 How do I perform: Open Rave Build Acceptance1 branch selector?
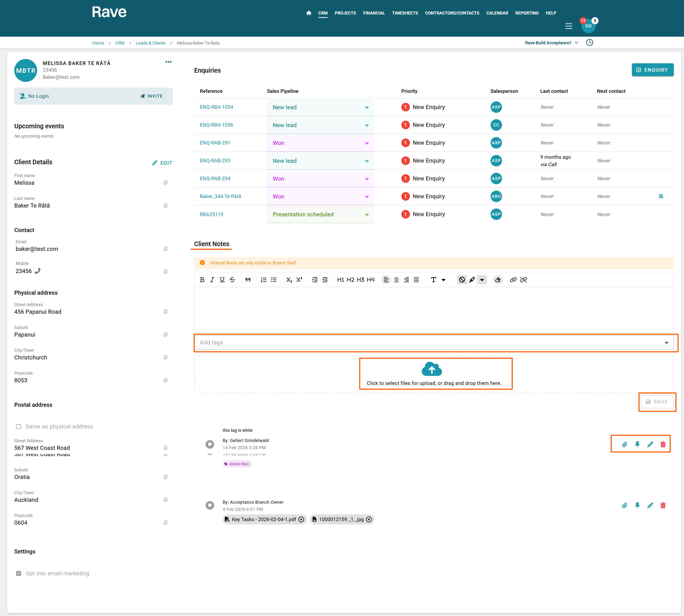coord(551,43)
